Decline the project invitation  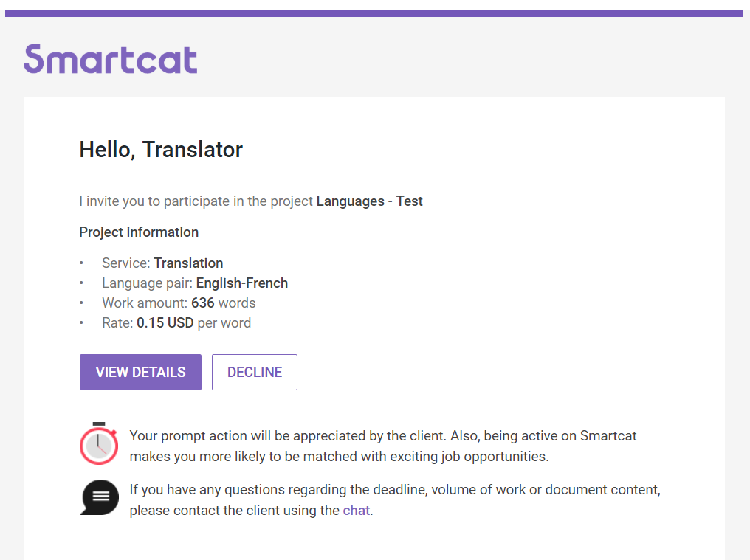(x=255, y=372)
